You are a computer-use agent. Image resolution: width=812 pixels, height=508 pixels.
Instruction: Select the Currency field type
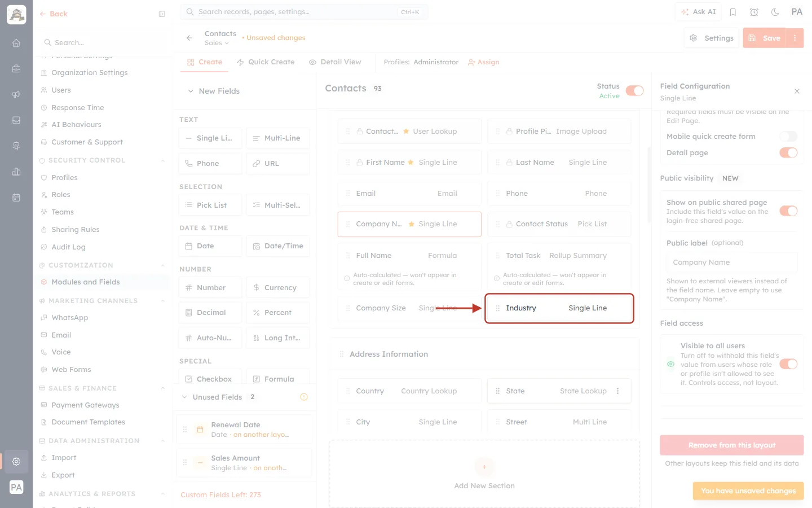click(278, 288)
